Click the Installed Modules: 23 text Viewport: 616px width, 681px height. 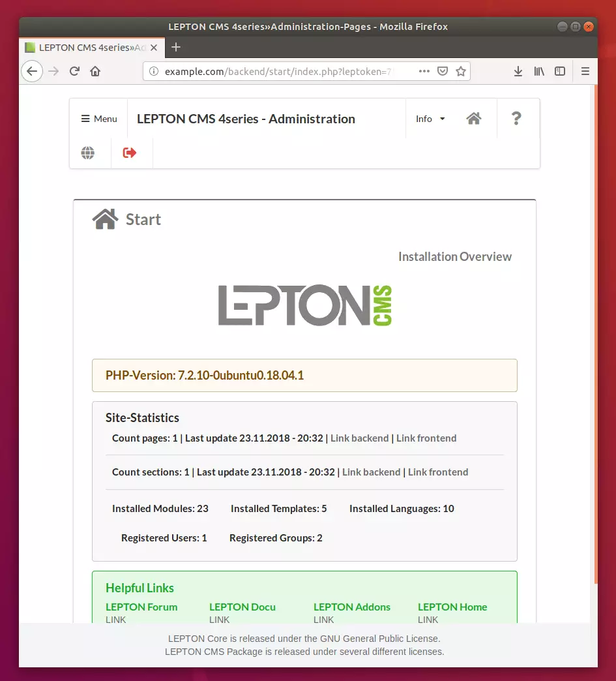(x=160, y=509)
